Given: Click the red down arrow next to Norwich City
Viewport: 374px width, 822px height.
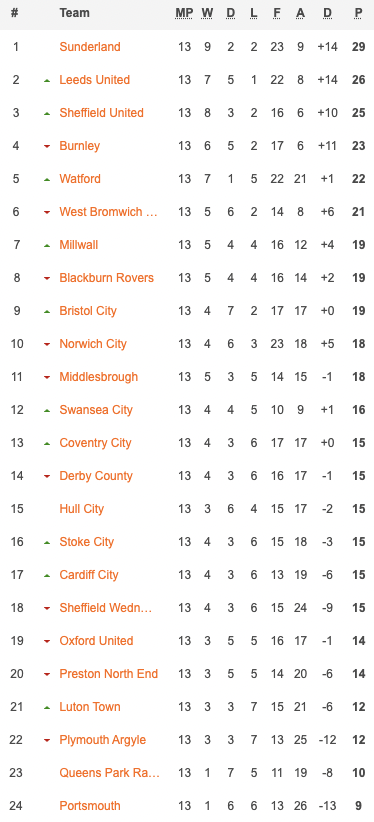Looking at the screenshot, I should click(x=47, y=344).
